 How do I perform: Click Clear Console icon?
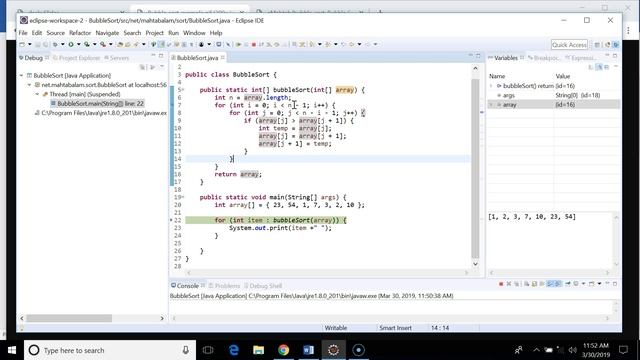[x=526, y=284]
